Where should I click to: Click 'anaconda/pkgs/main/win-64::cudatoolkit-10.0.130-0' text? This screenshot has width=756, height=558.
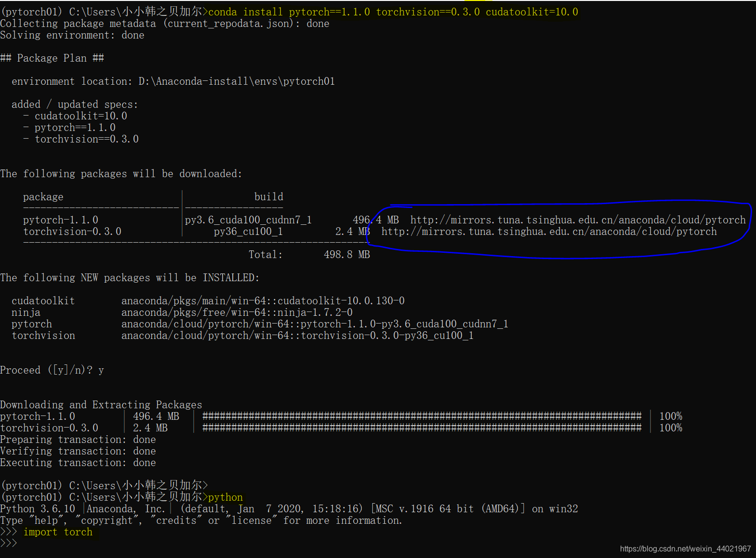(263, 300)
